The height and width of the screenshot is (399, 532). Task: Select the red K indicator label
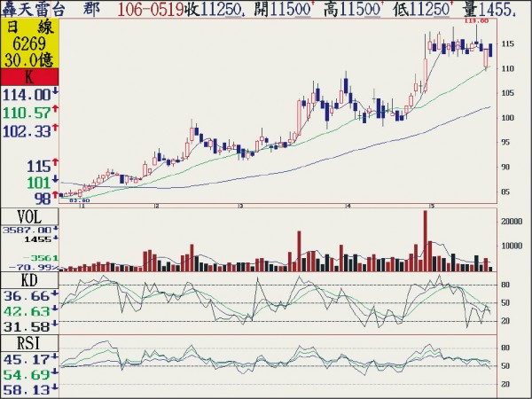pos(29,77)
